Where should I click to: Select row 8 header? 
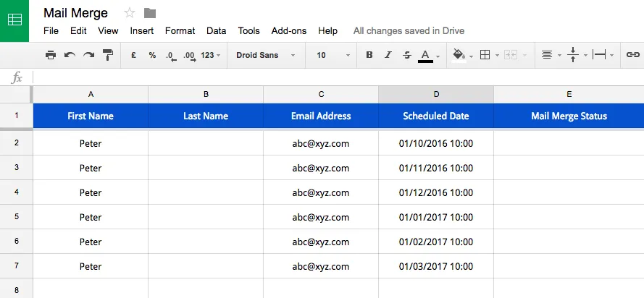pyautogui.click(x=17, y=289)
